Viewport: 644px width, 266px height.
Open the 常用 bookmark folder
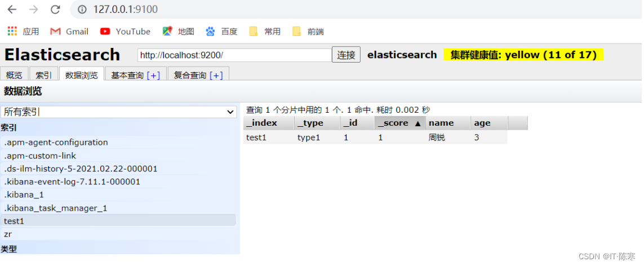point(265,31)
